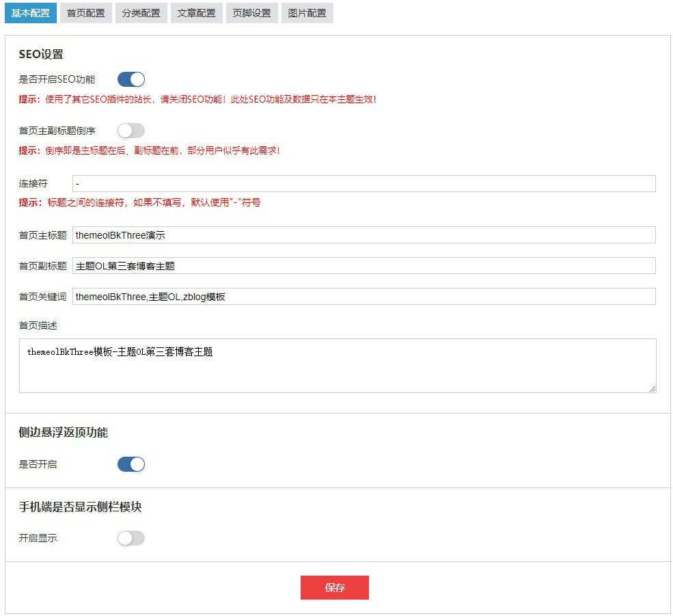Click the SEO设置 section heading

pos(41,55)
